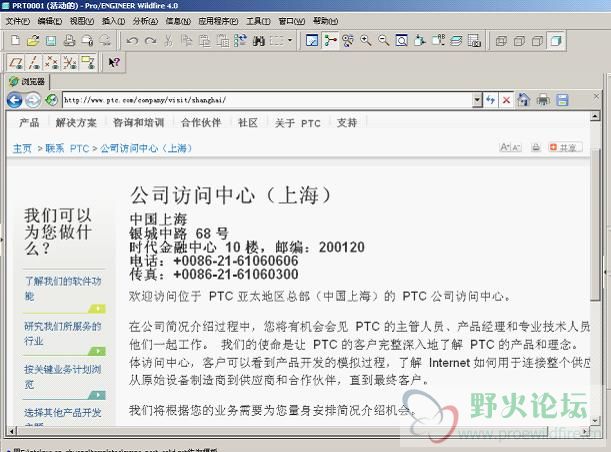Screen dimensions: 611x452
Task: Click the 关于 PTC navigation link
Action: click(298, 123)
